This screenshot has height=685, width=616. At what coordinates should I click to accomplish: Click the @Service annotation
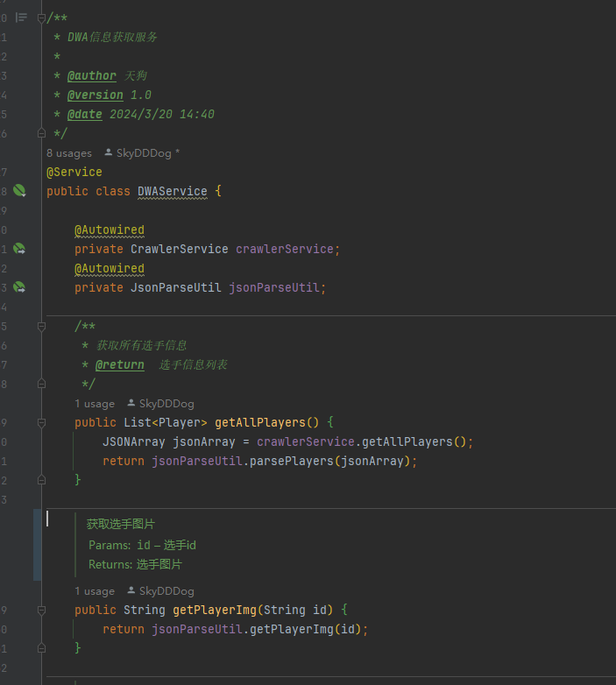tap(74, 172)
